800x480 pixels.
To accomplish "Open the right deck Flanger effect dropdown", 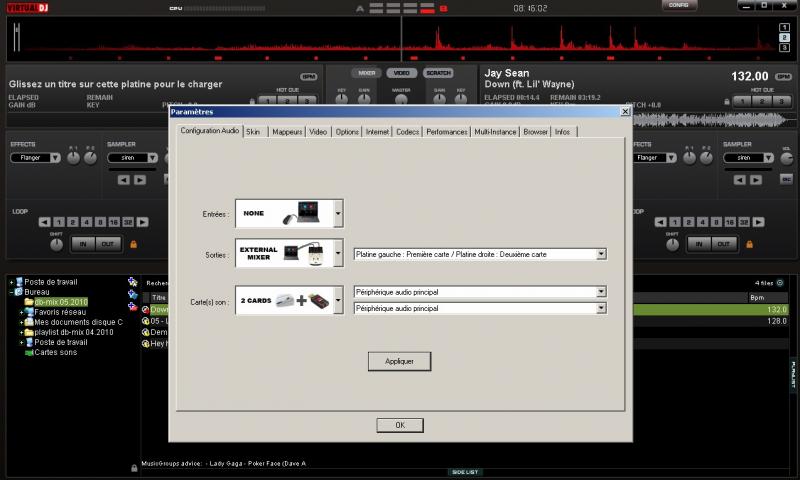I will click(x=671, y=158).
